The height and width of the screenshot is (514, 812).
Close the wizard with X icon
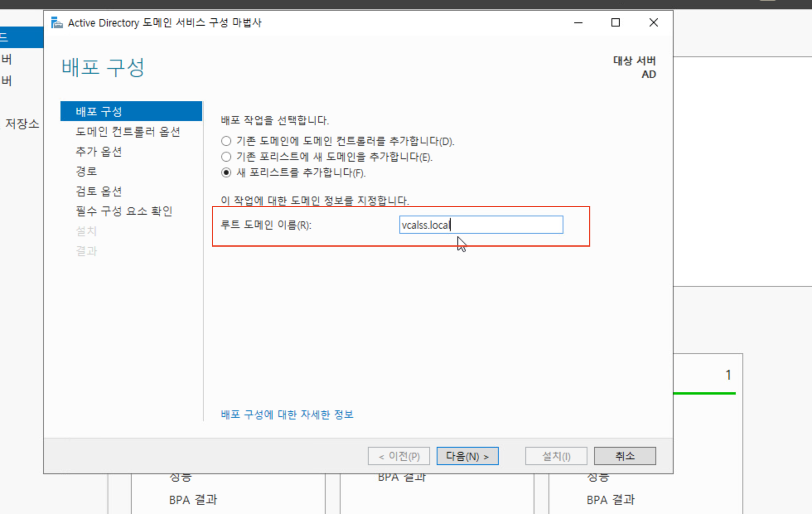pos(653,23)
